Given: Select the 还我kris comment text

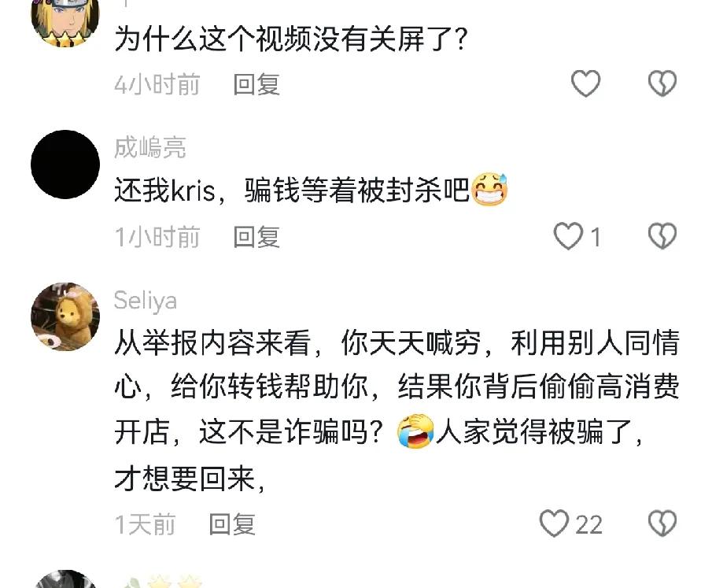Looking at the screenshot, I should click(x=311, y=190).
